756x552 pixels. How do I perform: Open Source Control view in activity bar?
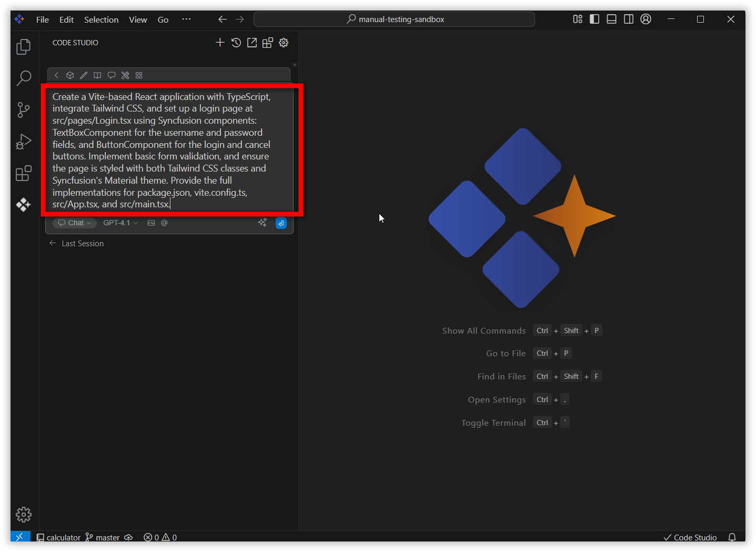click(24, 110)
